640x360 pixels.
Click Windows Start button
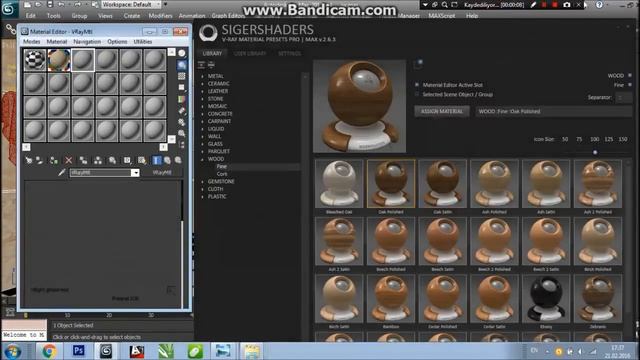pos(13,351)
